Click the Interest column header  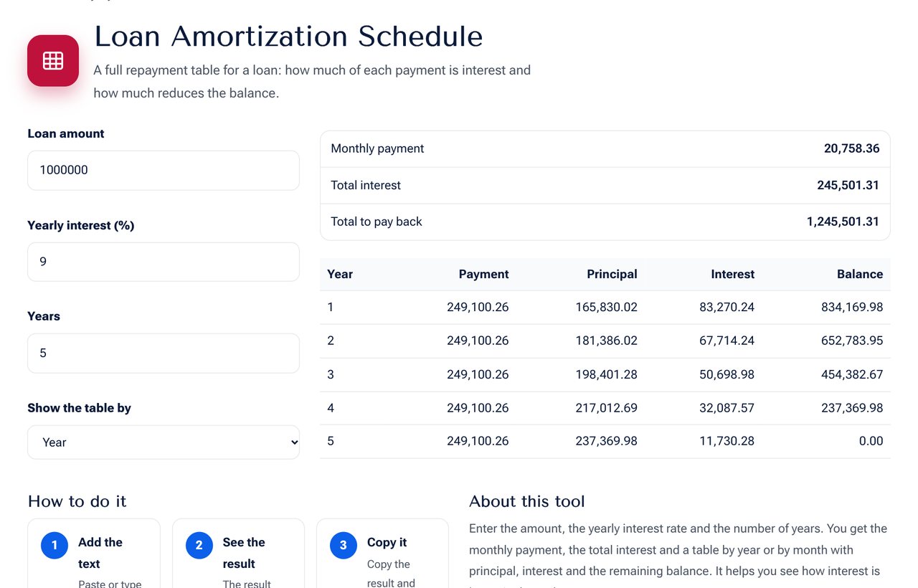(732, 274)
